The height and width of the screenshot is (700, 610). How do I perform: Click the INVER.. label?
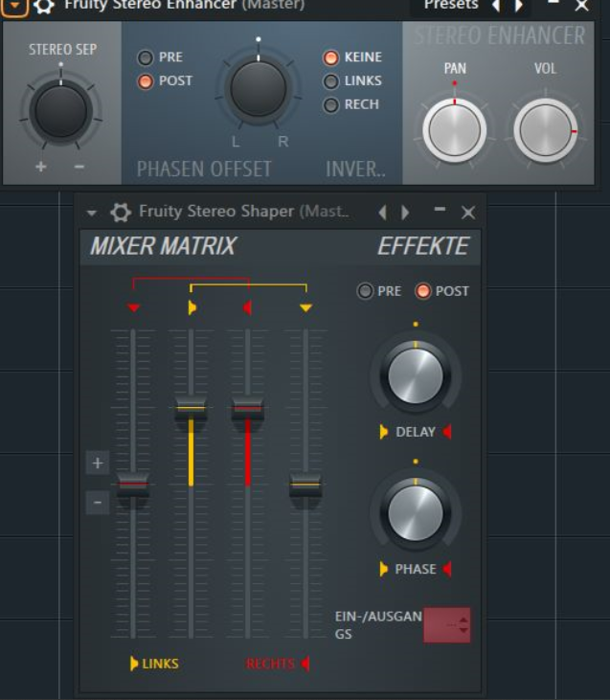(355, 169)
